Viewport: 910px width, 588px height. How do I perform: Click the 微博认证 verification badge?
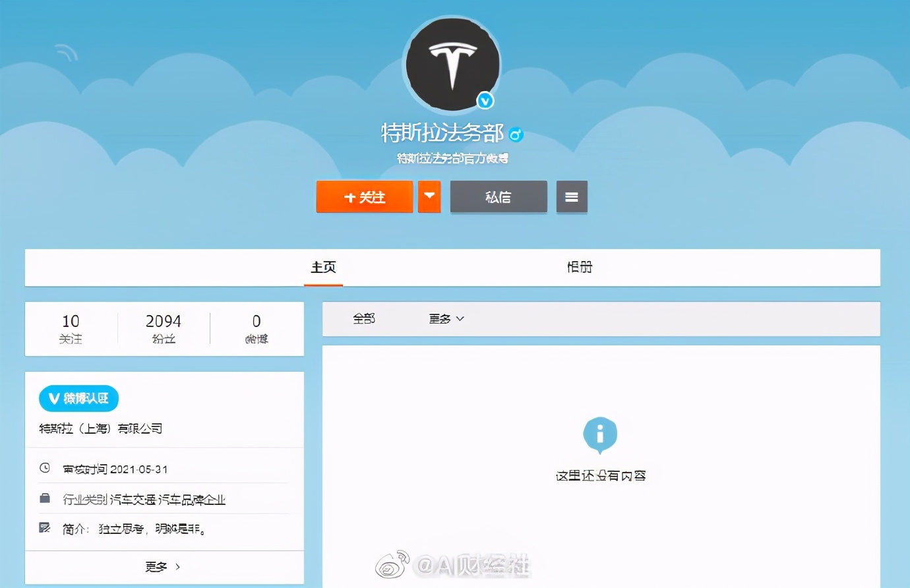[79, 398]
